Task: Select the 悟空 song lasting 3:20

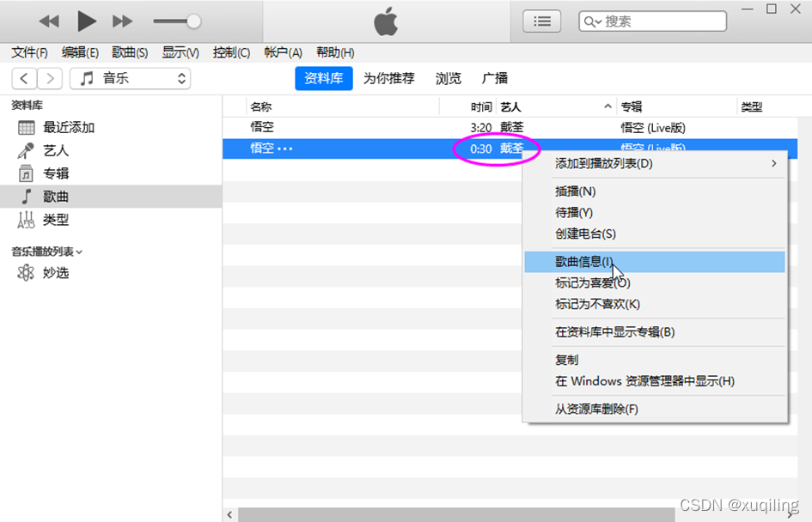Action: [x=510, y=127]
